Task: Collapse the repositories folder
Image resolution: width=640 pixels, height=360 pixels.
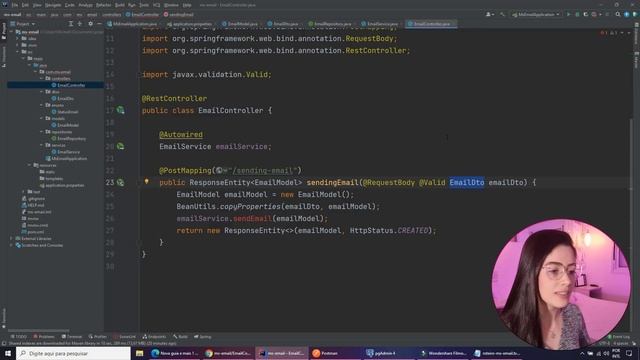Action: click(x=42, y=132)
